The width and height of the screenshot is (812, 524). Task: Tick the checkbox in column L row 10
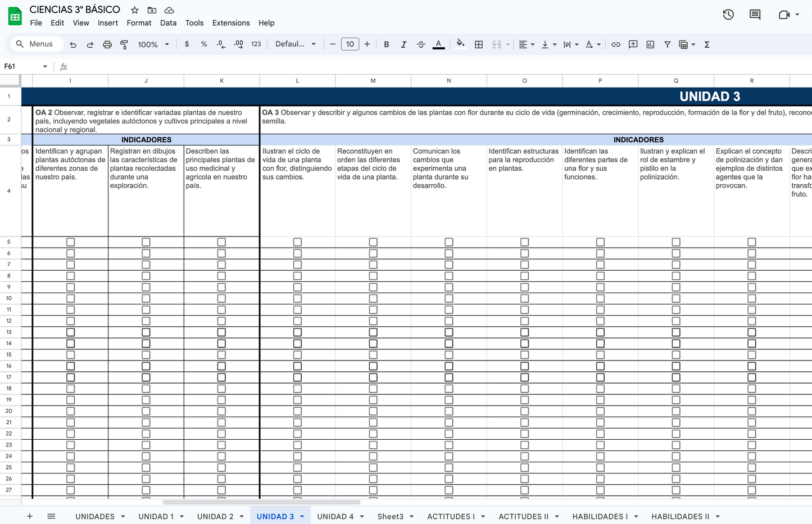coord(297,298)
